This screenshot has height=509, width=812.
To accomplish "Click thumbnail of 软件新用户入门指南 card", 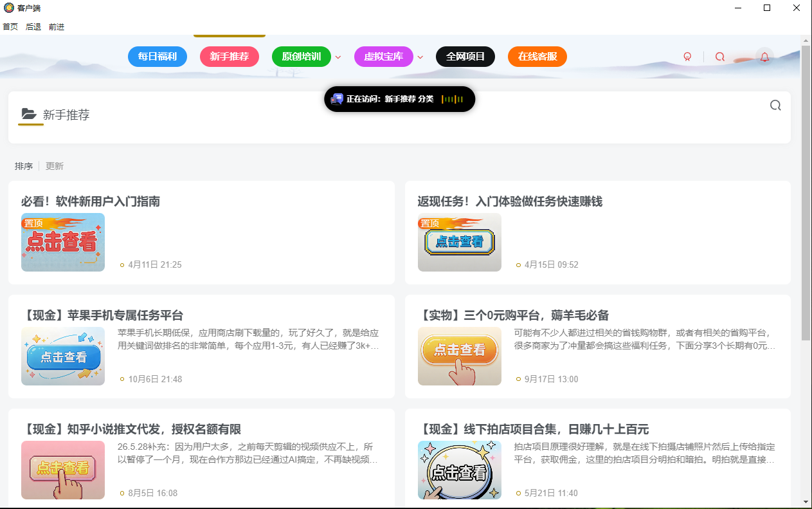I will pos(63,243).
